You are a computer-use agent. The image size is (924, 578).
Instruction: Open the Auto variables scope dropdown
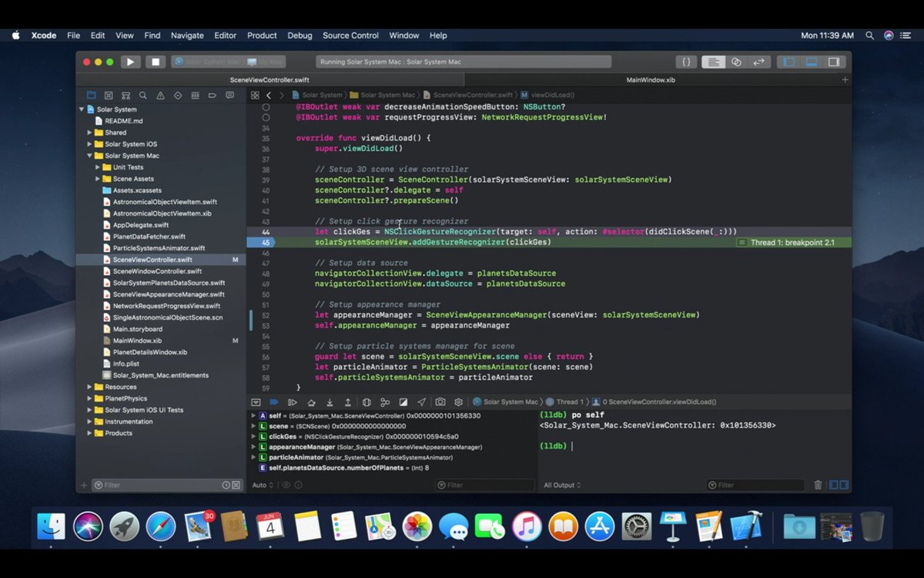(262, 485)
